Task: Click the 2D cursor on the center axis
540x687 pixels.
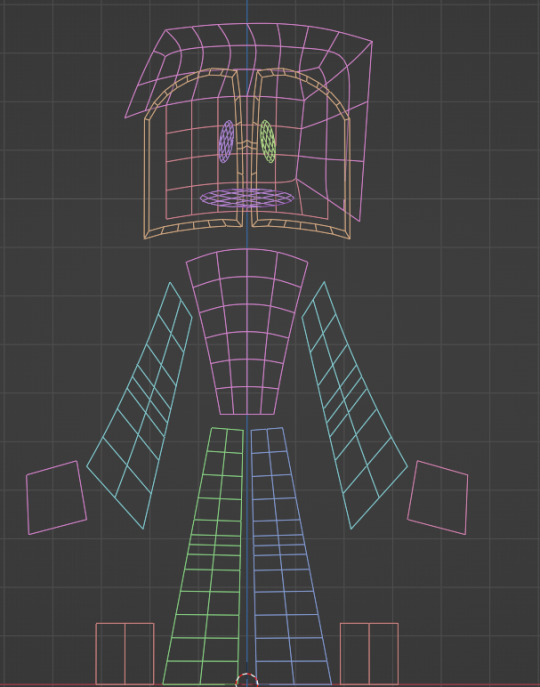Action: pyautogui.click(x=247, y=681)
